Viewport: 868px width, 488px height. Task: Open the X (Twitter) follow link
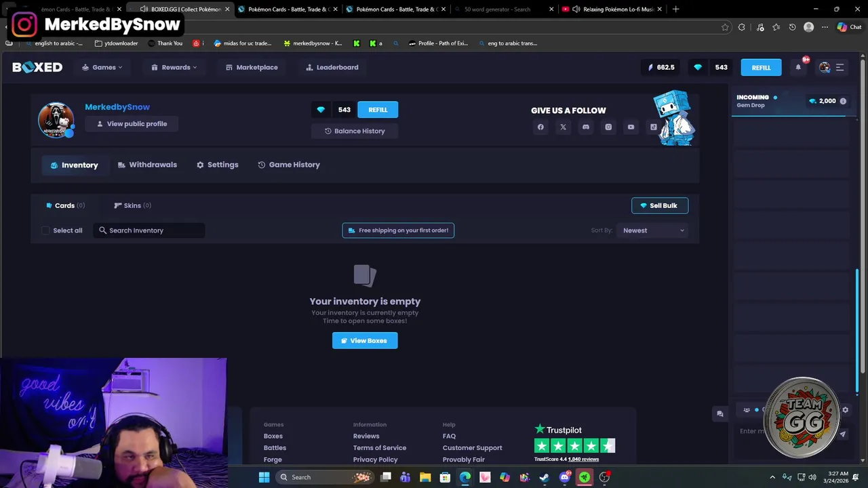[x=563, y=127]
